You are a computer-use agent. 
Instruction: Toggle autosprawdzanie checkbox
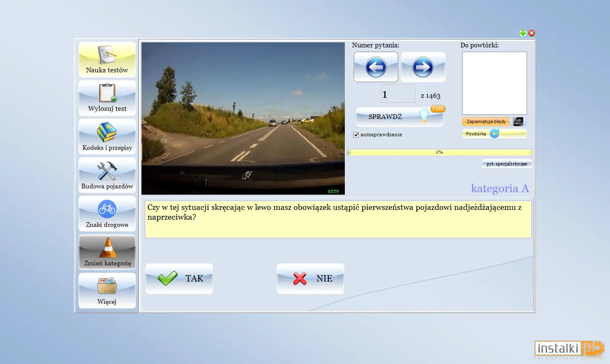click(356, 135)
